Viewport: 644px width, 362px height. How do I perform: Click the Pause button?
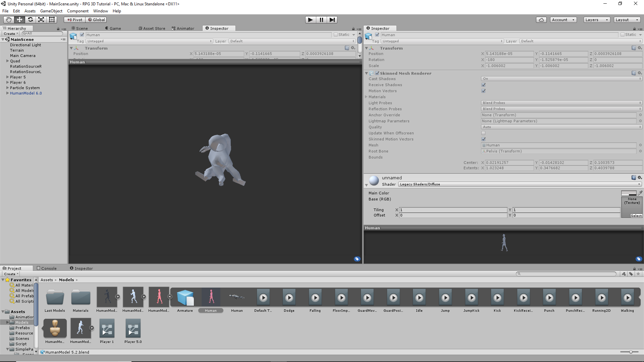(x=321, y=20)
